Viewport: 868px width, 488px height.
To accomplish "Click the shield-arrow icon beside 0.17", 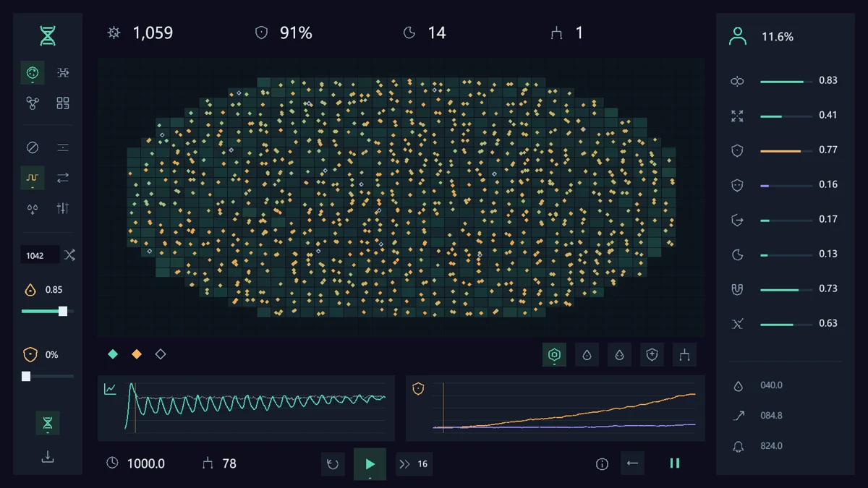I will pos(737,220).
